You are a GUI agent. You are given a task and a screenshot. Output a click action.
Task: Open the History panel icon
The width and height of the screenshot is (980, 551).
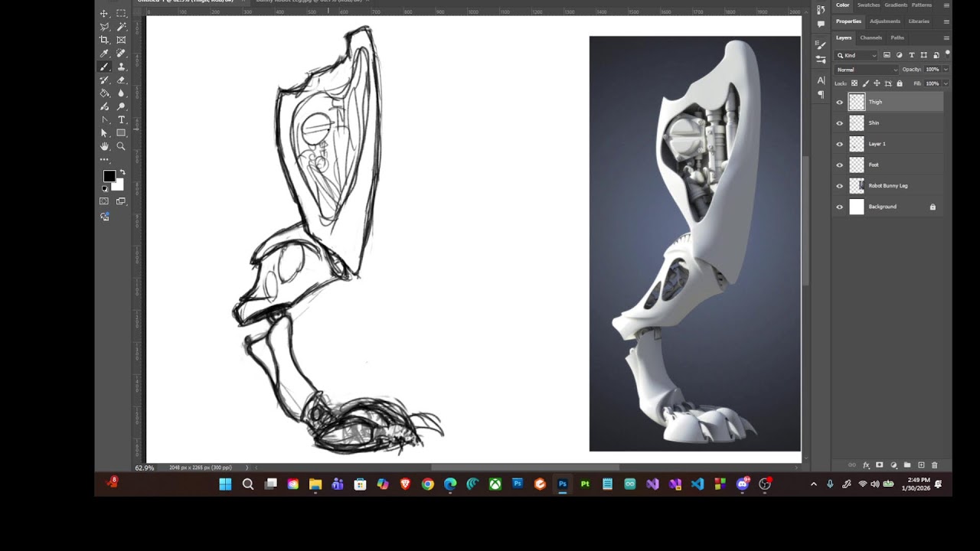[x=821, y=10]
